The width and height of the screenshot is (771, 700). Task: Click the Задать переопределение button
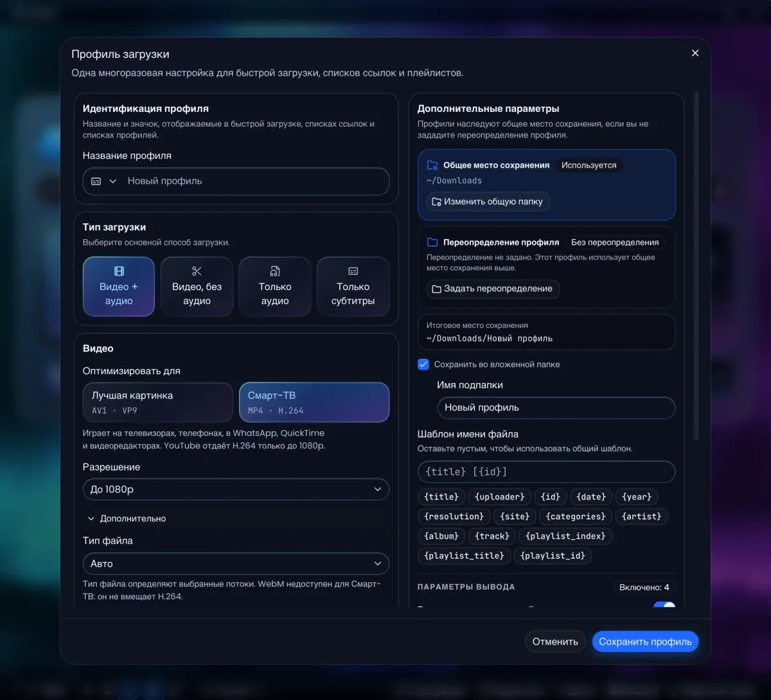click(493, 289)
